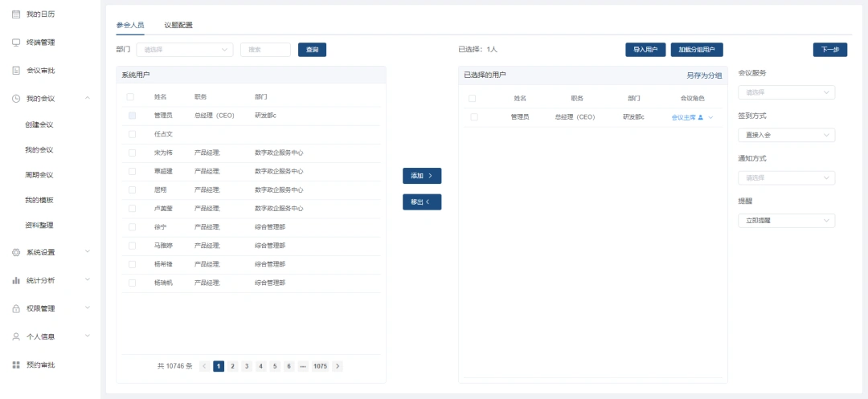The width and height of the screenshot is (868, 399).
Task: Click the 统计分析 bar chart icon
Action: pos(16,280)
